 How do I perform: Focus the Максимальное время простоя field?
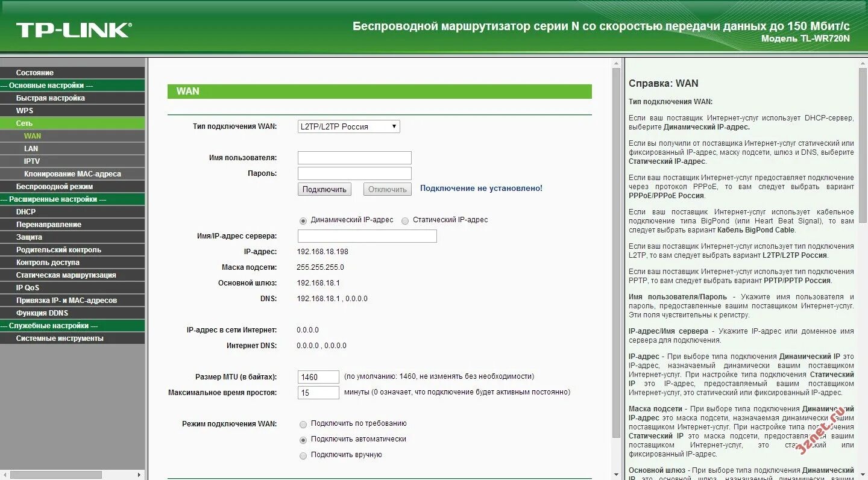pos(318,393)
